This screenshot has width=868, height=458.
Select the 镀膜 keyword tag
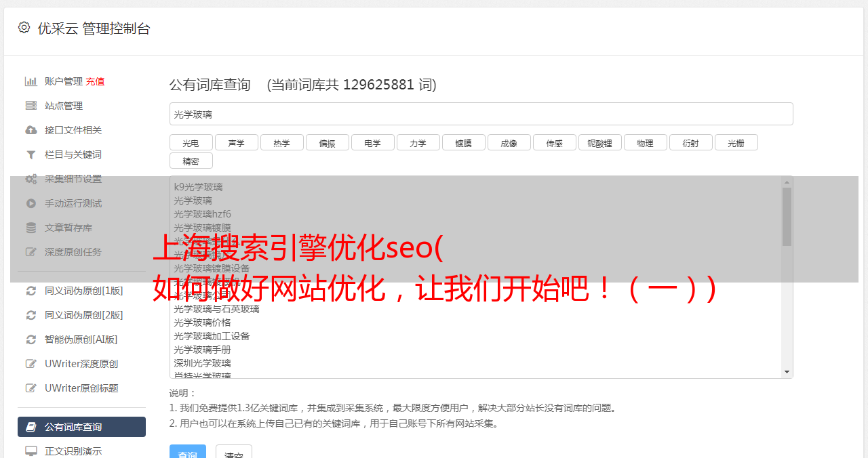click(x=464, y=142)
